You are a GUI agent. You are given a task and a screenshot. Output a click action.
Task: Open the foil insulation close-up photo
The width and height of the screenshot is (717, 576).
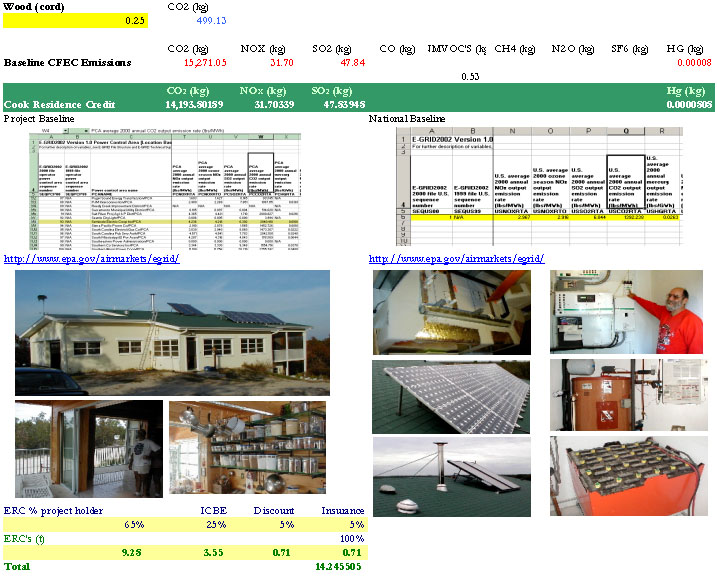coord(452,312)
